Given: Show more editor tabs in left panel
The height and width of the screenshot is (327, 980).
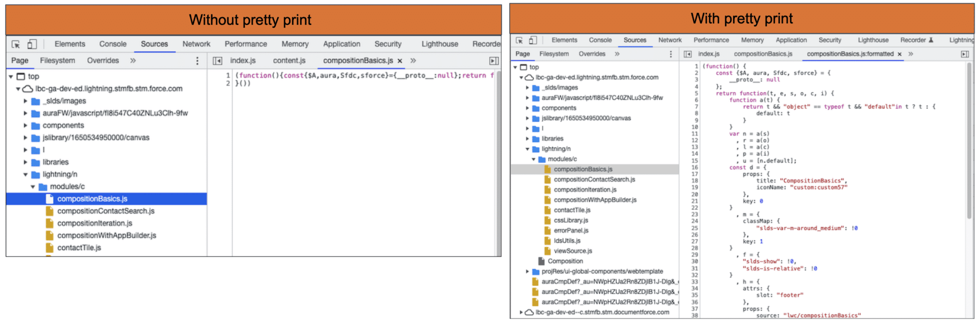Looking at the screenshot, I should pyautogui.click(x=413, y=61).
